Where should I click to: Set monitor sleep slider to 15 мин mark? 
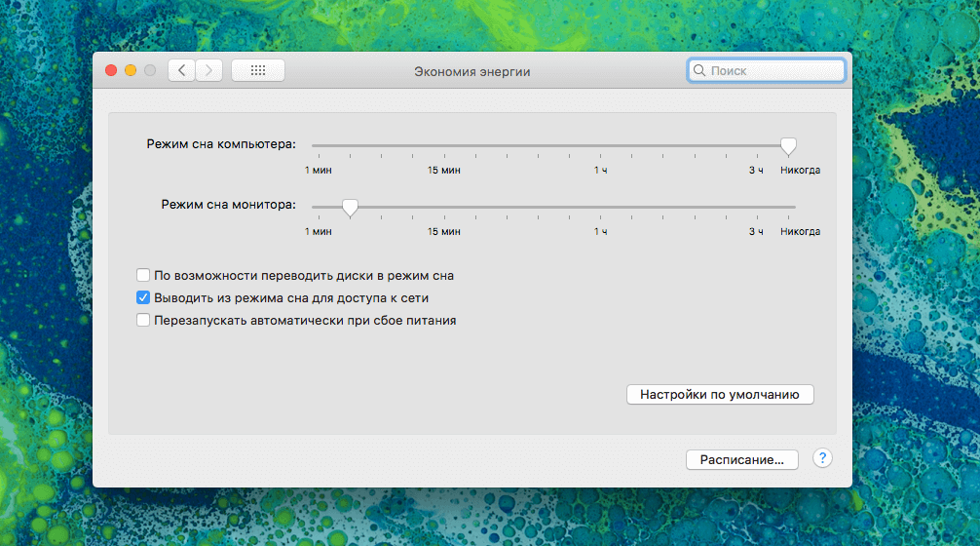pyautogui.click(x=444, y=207)
